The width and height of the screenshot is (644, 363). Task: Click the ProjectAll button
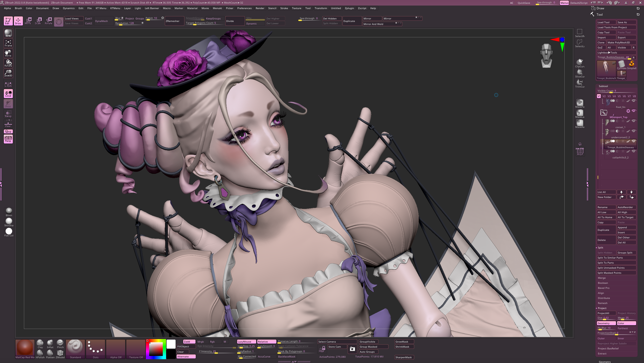click(606, 313)
